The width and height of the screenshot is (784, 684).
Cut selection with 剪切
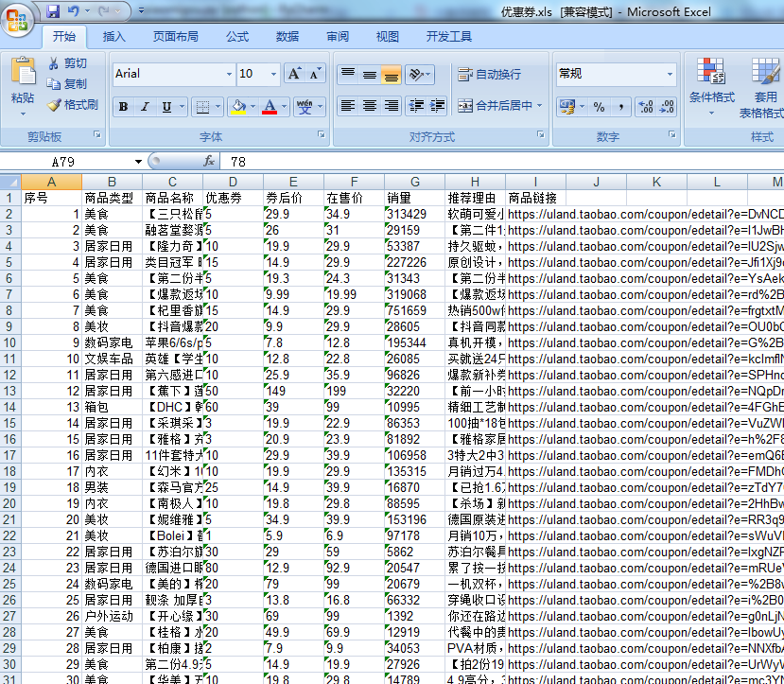click(67, 63)
